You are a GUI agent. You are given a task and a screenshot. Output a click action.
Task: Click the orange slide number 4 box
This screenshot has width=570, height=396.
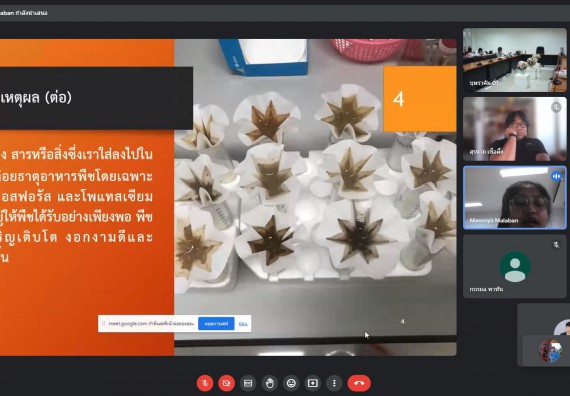(x=420, y=99)
